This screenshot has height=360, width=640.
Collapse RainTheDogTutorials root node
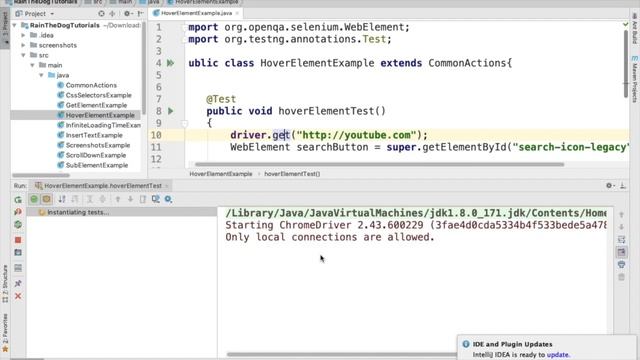15,25
